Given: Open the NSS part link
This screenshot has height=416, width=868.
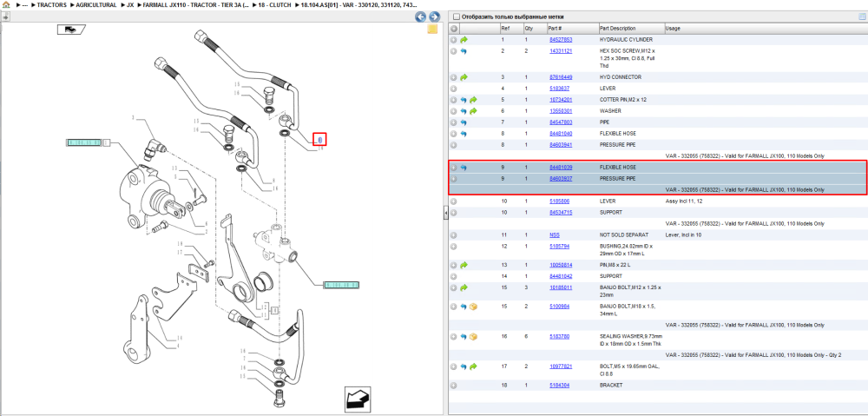Looking at the screenshot, I should tap(554, 234).
